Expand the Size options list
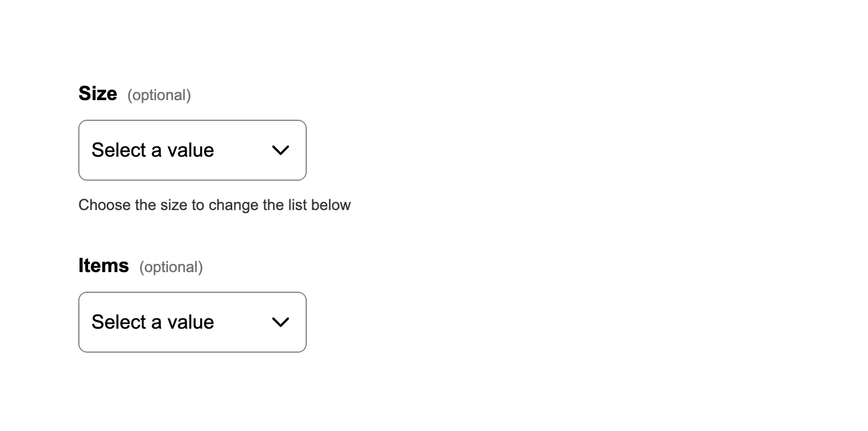Screen dimensions: 868x431 click(x=193, y=150)
